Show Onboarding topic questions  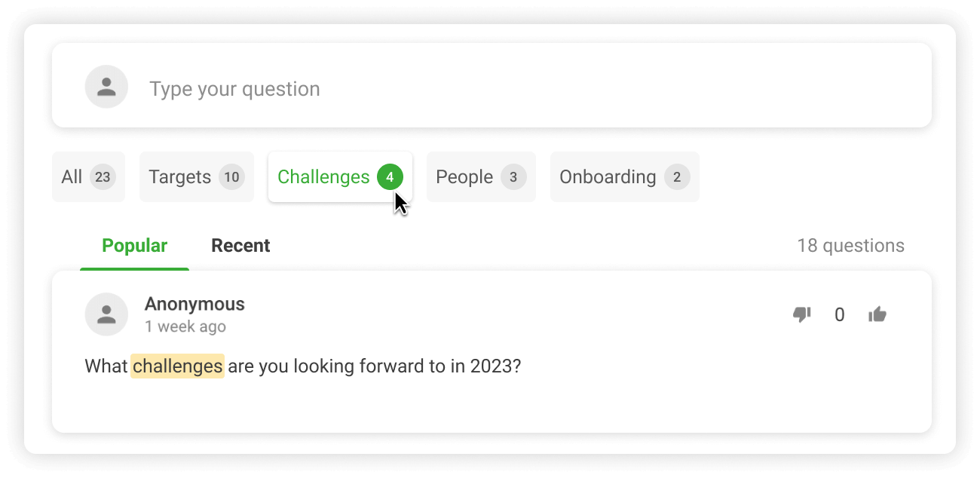[x=608, y=177]
